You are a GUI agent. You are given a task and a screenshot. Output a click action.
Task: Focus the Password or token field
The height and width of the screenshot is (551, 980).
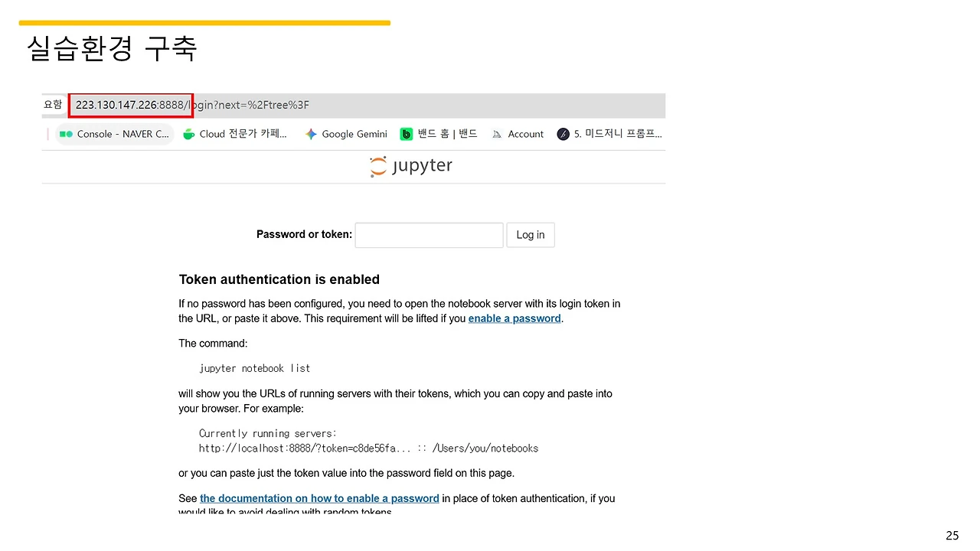[429, 235]
